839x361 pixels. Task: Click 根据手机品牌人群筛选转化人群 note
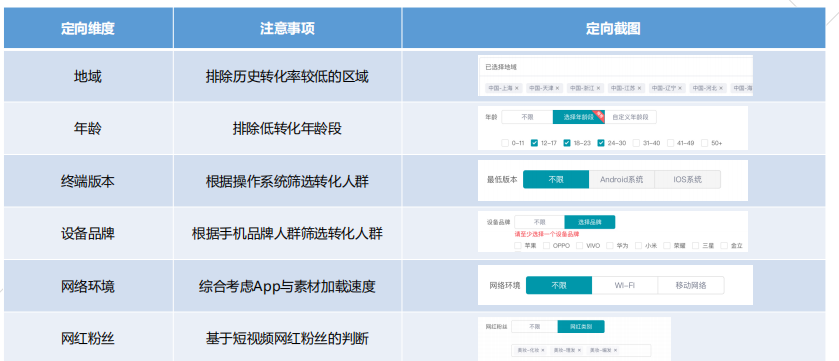tap(287, 234)
